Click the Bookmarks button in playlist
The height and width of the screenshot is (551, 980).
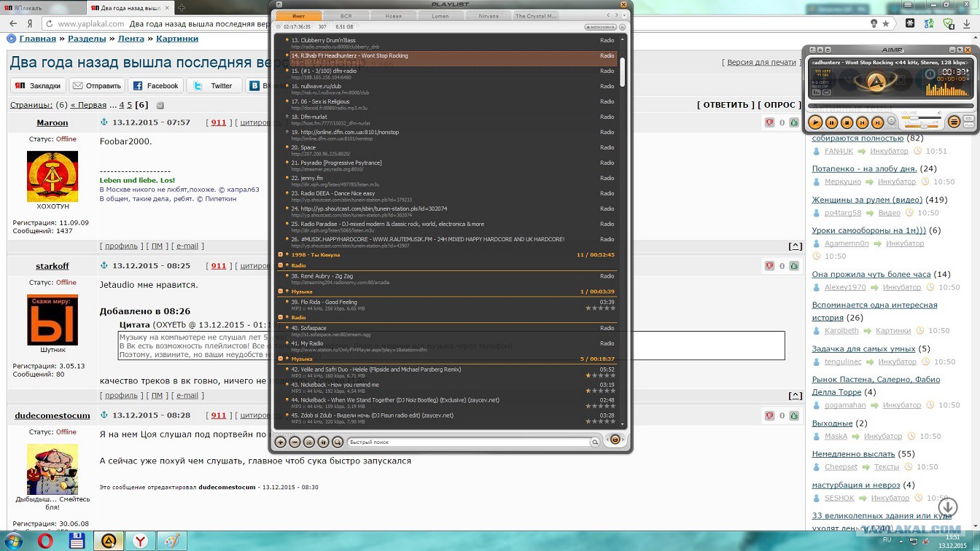click(x=600, y=27)
